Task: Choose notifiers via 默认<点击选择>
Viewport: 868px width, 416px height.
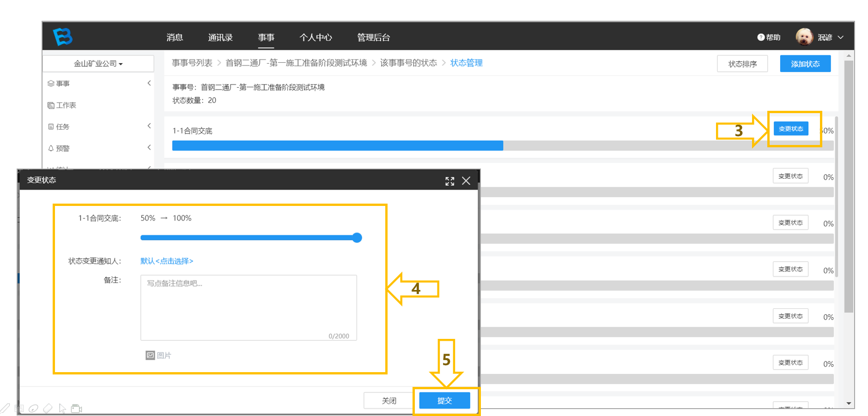Action: [167, 261]
